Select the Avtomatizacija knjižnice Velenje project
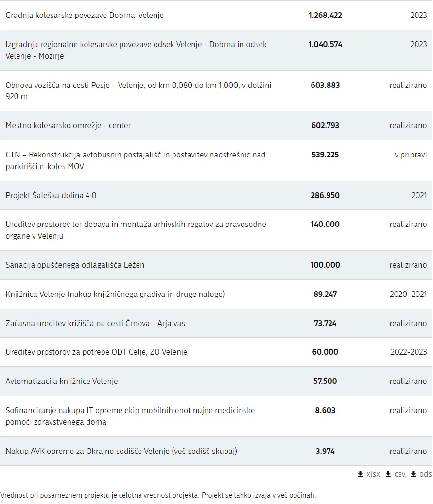The image size is (433, 504). pos(62,381)
